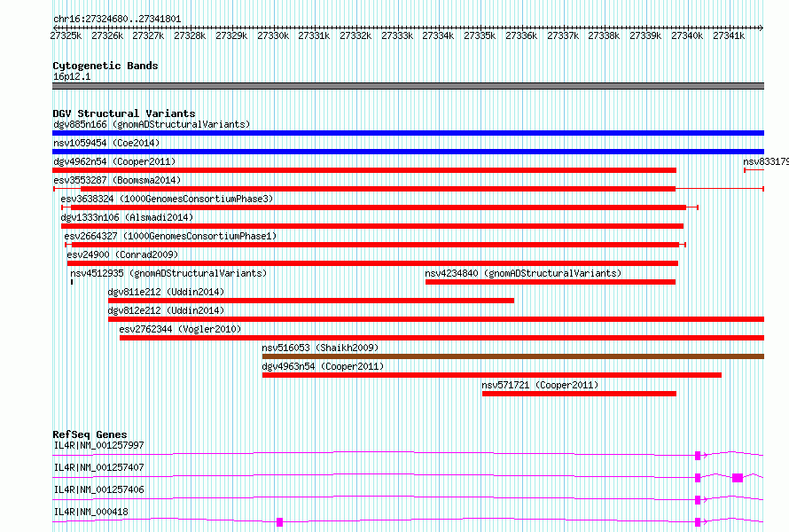
Task: Click the 27340k ruler tick label
Action: [x=687, y=35]
